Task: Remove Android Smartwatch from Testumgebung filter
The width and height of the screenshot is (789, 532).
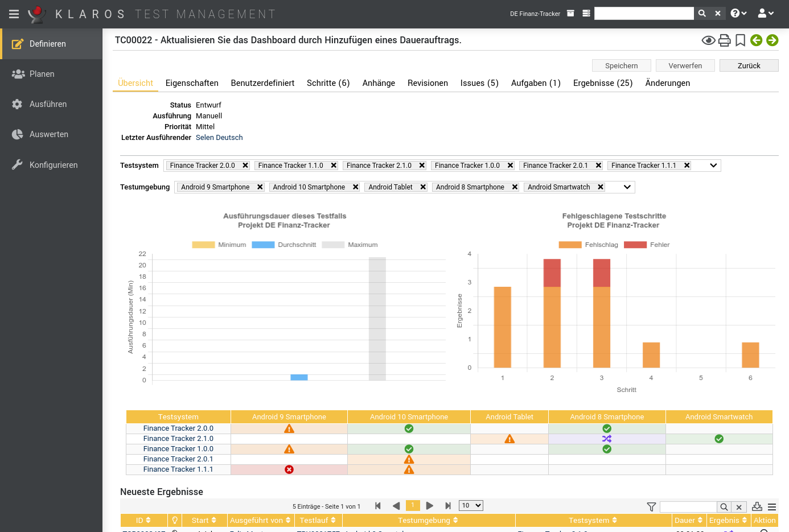Action: (x=601, y=187)
